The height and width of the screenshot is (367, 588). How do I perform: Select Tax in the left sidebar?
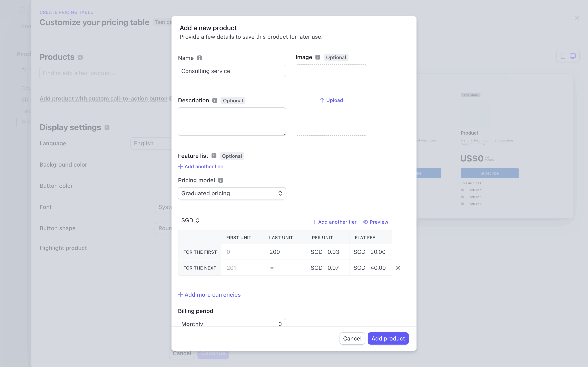(x=26, y=111)
